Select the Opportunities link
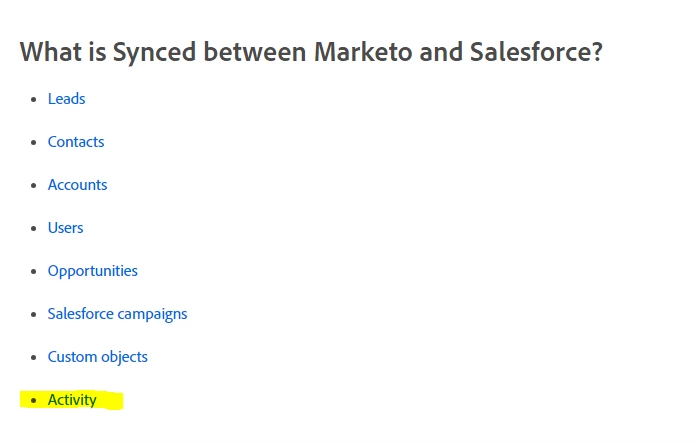The width and height of the screenshot is (697, 444). pos(92,271)
